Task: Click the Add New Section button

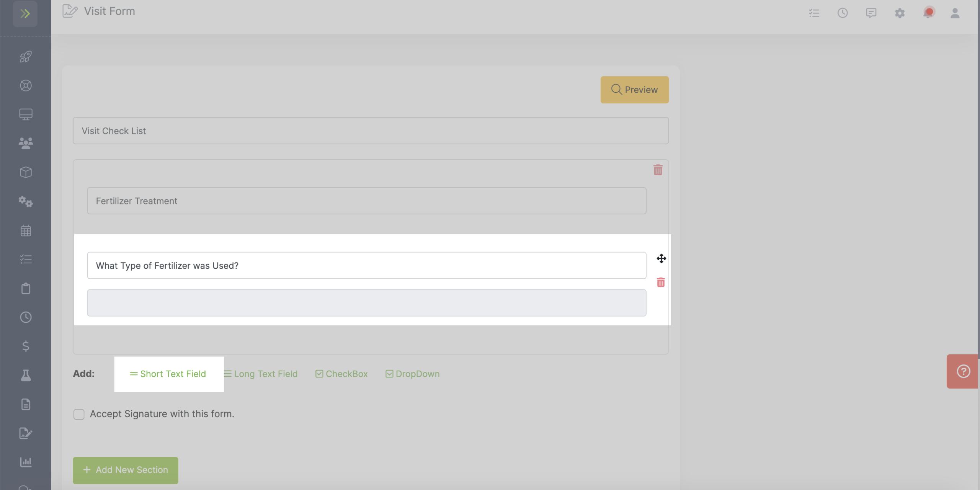Action: (x=125, y=470)
